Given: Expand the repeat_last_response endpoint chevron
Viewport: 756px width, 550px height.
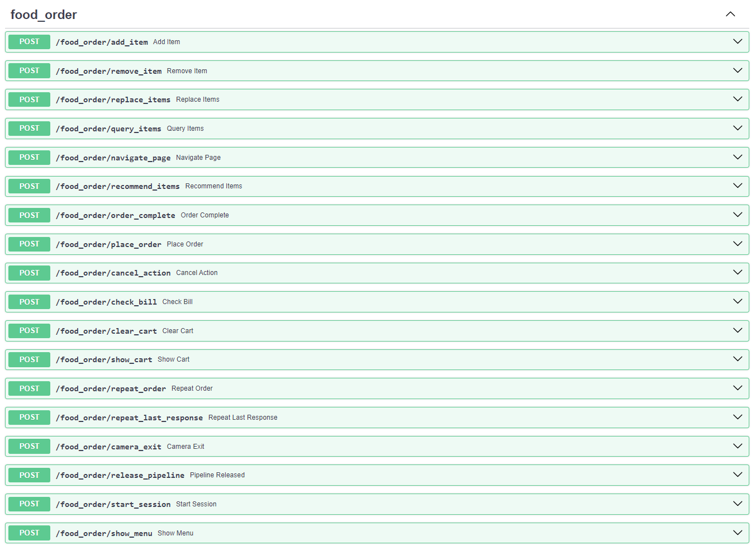Looking at the screenshot, I should [x=738, y=417].
